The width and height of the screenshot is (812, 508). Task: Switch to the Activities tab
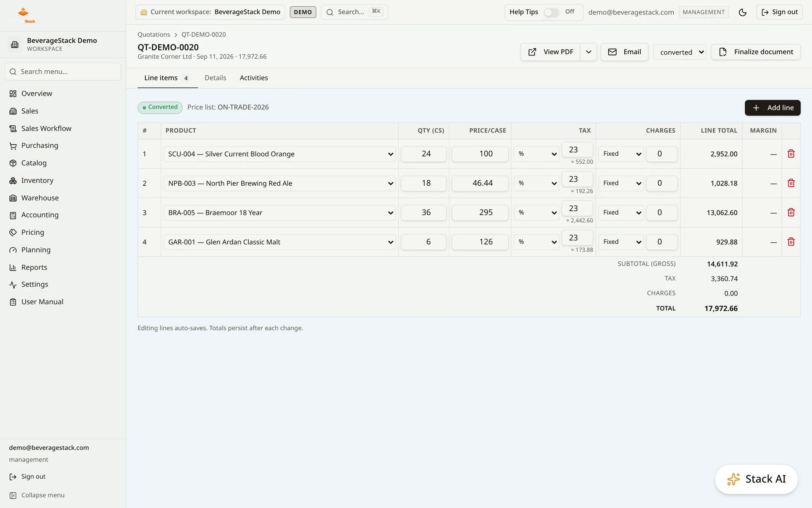(254, 78)
